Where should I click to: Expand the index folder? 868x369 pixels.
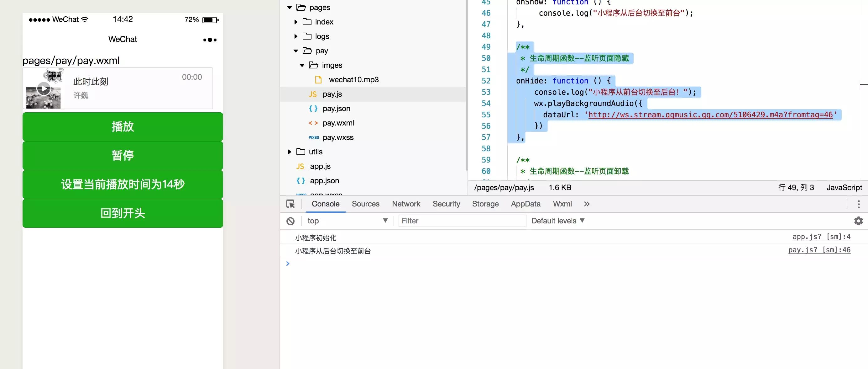click(x=296, y=22)
